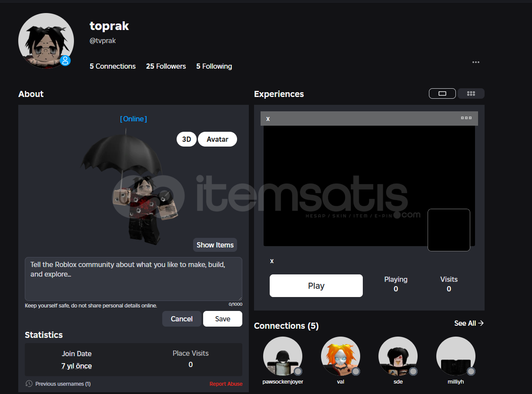Switch Experiences to grid view
This screenshot has height=394, width=532.
(471, 93)
